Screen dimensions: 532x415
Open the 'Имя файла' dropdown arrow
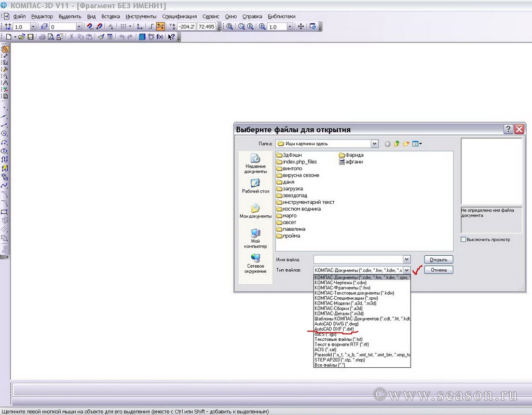point(406,259)
